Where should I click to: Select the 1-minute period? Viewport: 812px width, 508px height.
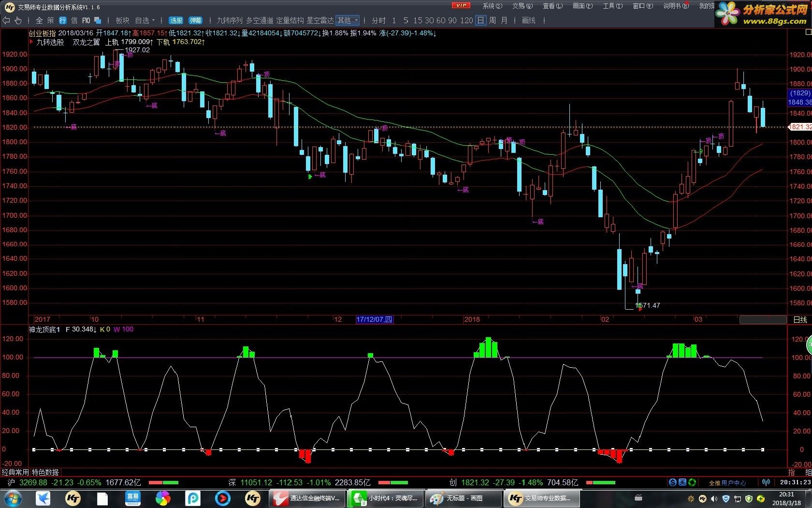(x=394, y=20)
